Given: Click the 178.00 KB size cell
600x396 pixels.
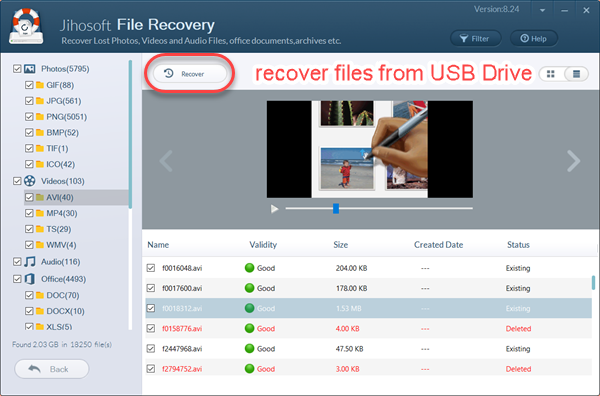Looking at the screenshot, I should [x=351, y=288].
